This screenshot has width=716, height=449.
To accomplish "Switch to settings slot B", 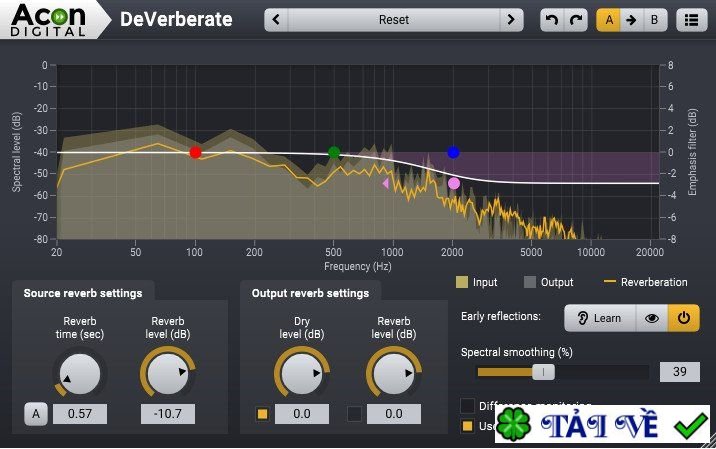I will (655, 20).
